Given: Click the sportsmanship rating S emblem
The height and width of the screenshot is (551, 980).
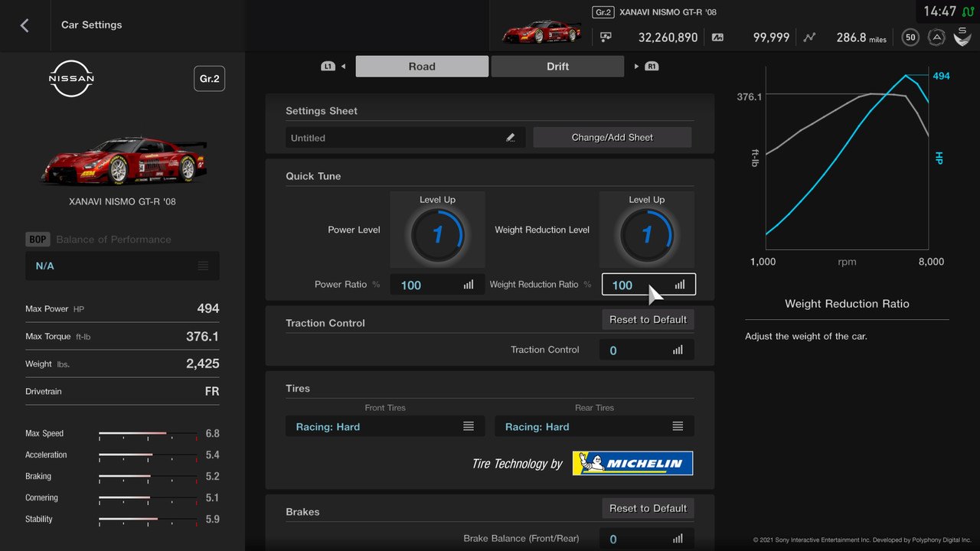Looking at the screenshot, I should (x=962, y=35).
